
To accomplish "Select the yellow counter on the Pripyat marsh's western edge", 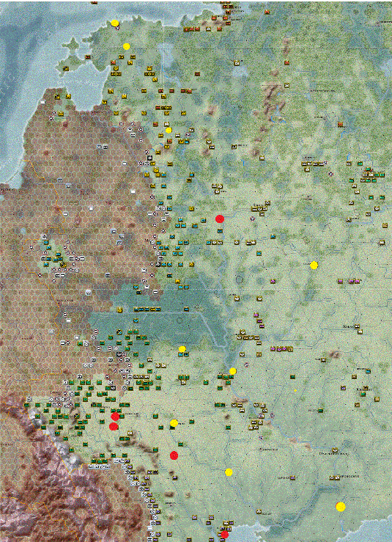I will coord(120,310).
